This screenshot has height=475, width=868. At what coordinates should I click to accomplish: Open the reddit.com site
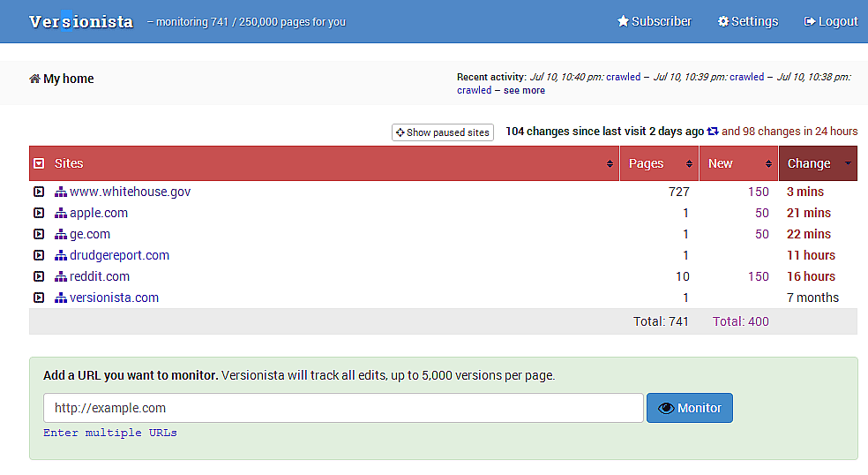(100, 276)
